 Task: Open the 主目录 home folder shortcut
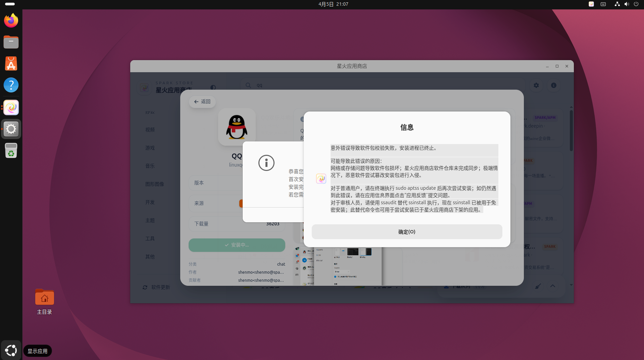[44, 297]
